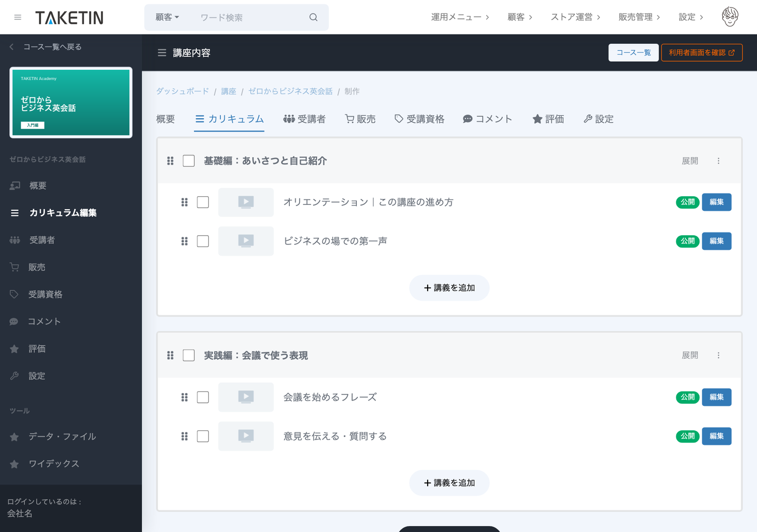Open the 顧客 search category dropdown

167,17
